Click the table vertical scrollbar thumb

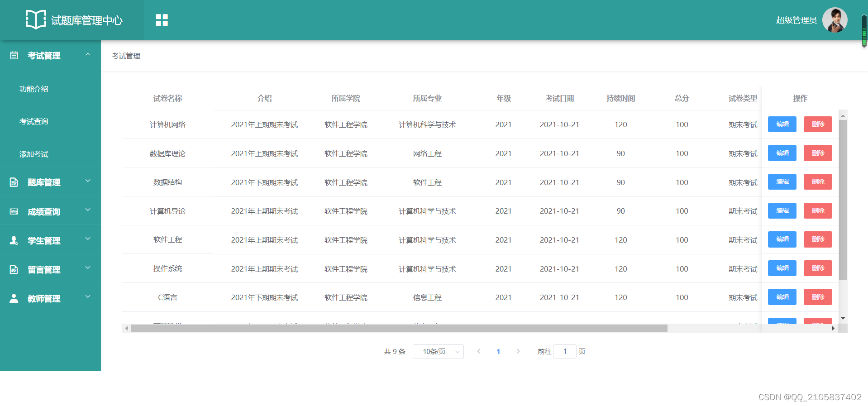[843, 200]
